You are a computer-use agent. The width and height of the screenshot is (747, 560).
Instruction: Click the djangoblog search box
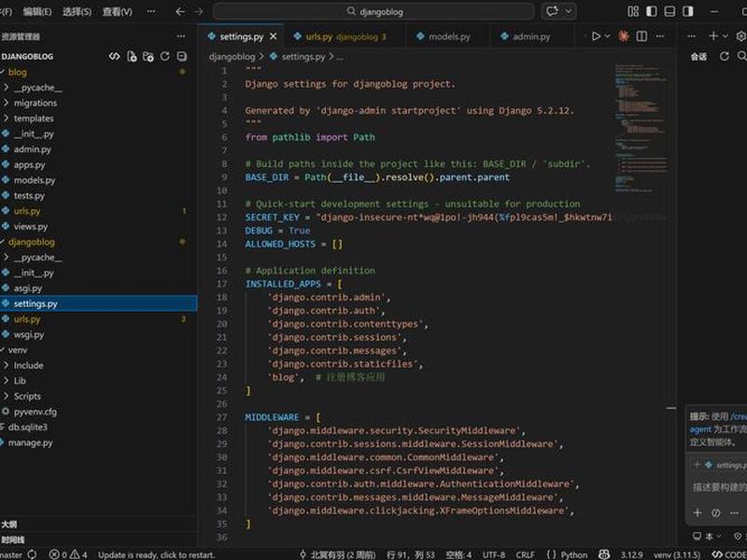[373, 11]
